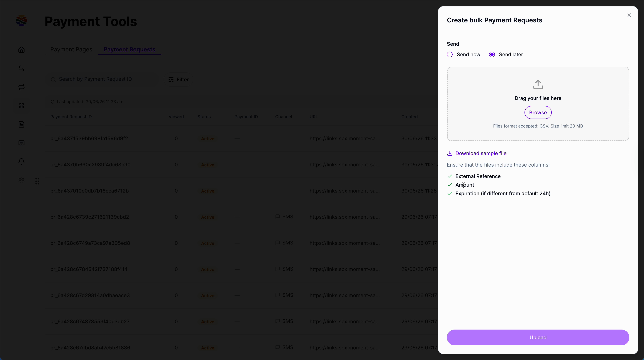The height and width of the screenshot is (360, 644).
Task: Open request pr_6a4370b690c2989f4dc68c90
Action: click(90, 164)
